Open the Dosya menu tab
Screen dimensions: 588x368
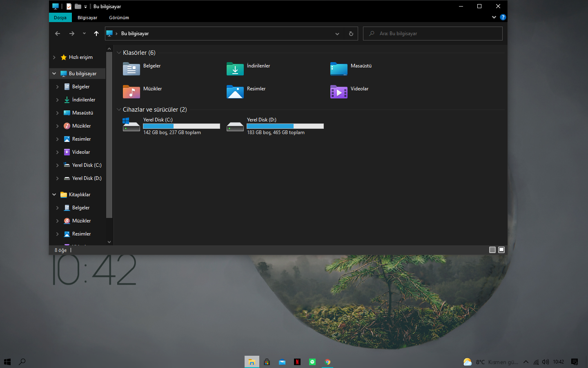(60, 18)
